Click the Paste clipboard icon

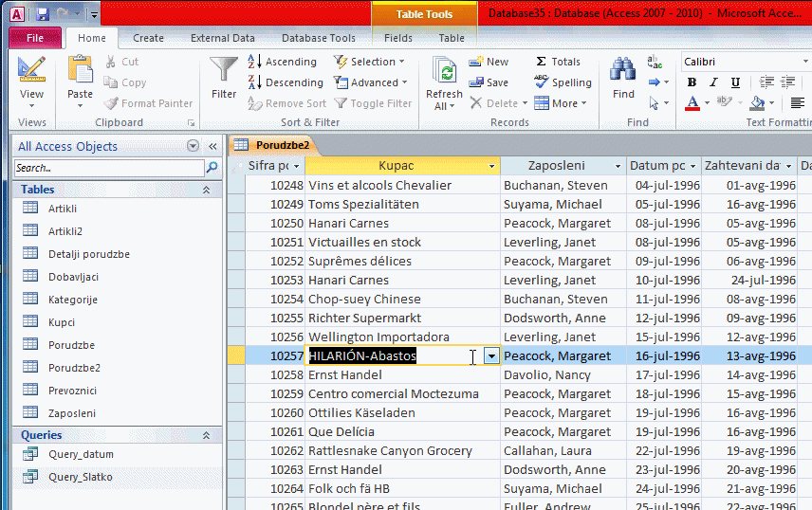pos(80,69)
